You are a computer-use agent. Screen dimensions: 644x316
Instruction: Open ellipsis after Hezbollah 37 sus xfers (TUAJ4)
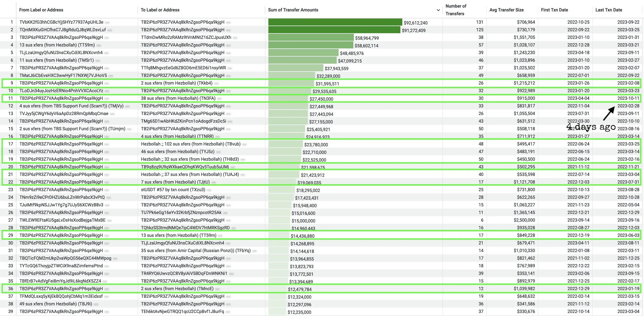[x=243, y=175]
